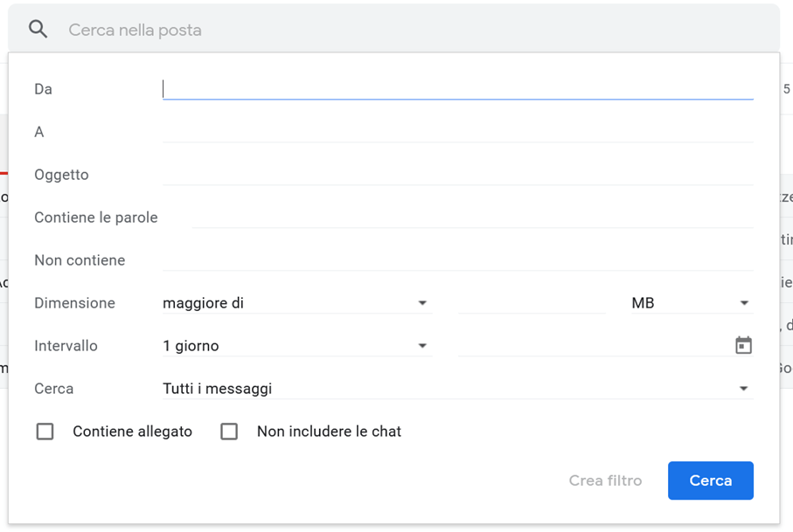
Task: Check the 'Non includere le chat' checkbox
Action: pyautogui.click(x=229, y=432)
